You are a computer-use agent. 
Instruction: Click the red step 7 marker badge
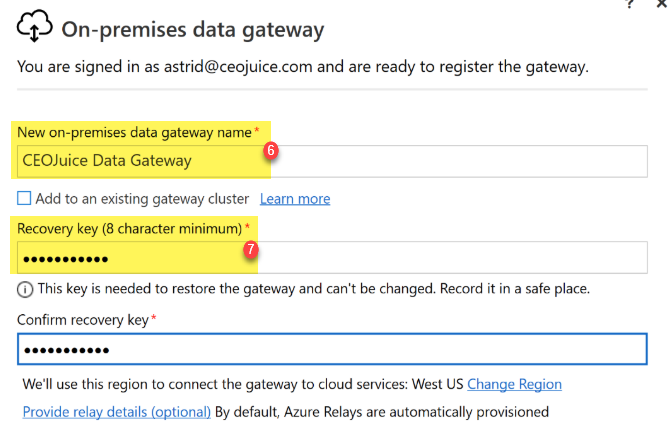pyautogui.click(x=251, y=249)
